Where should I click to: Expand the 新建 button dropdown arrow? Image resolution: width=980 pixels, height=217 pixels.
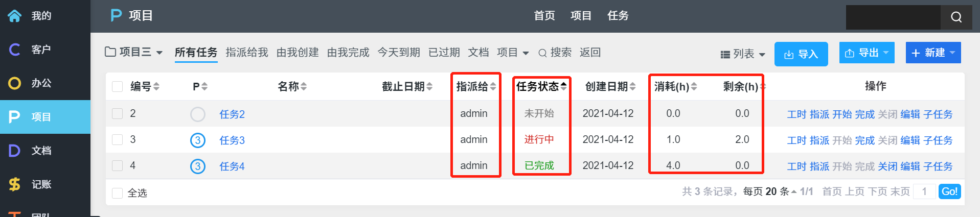(x=952, y=53)
